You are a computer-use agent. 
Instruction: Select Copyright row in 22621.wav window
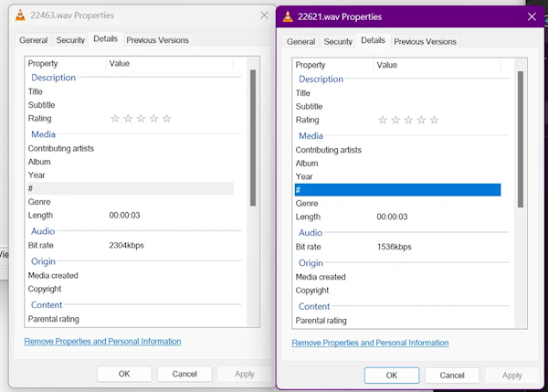397,291
